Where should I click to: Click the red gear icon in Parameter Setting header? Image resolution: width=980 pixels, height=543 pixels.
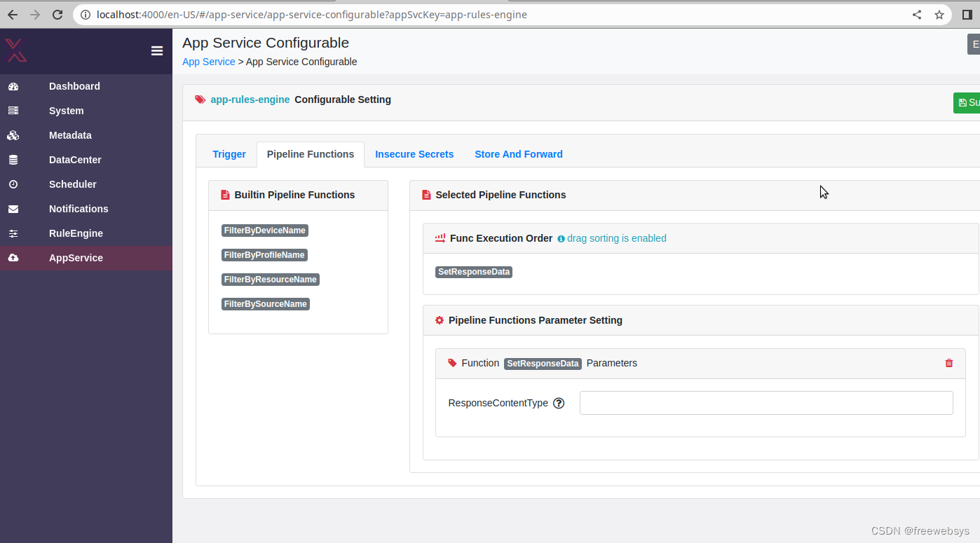440,320
